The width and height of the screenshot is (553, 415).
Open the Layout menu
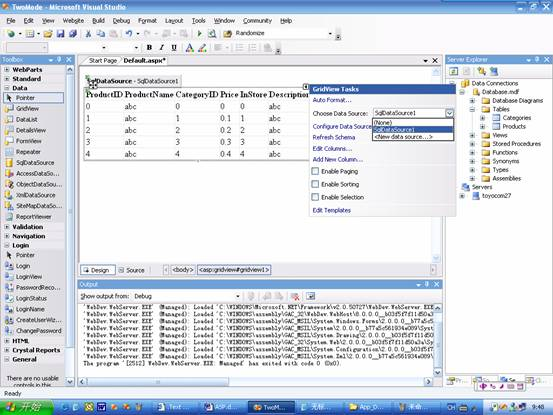(174, 21)
